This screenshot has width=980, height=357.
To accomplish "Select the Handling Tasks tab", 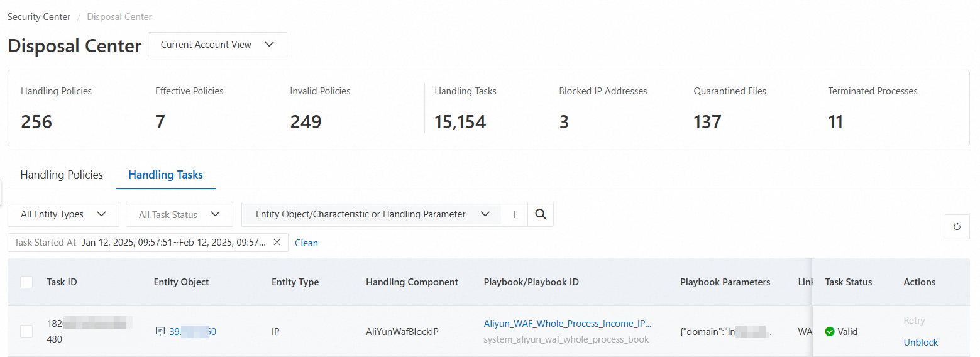I will (165, 175).
